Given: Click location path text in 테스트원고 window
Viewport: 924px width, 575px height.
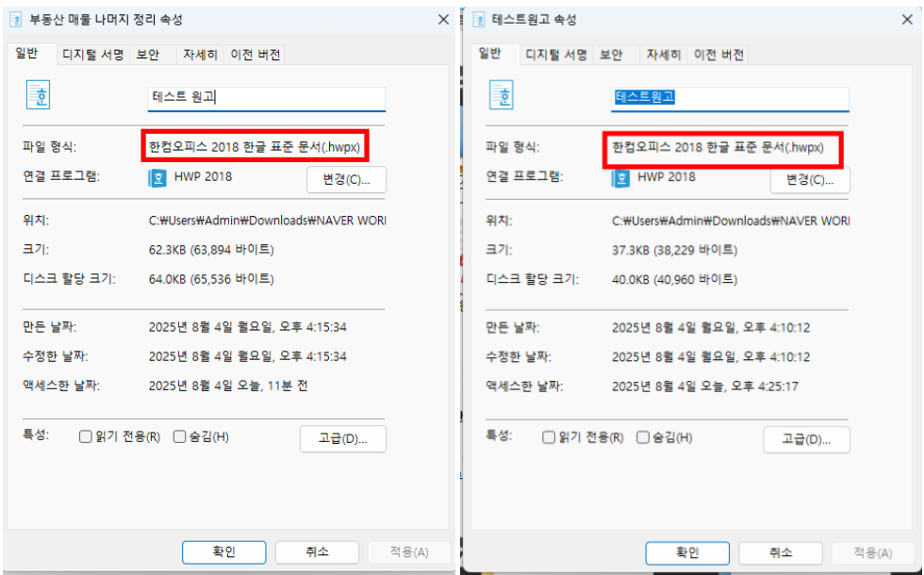Looking at the screenshot, I should coord(730,221).
